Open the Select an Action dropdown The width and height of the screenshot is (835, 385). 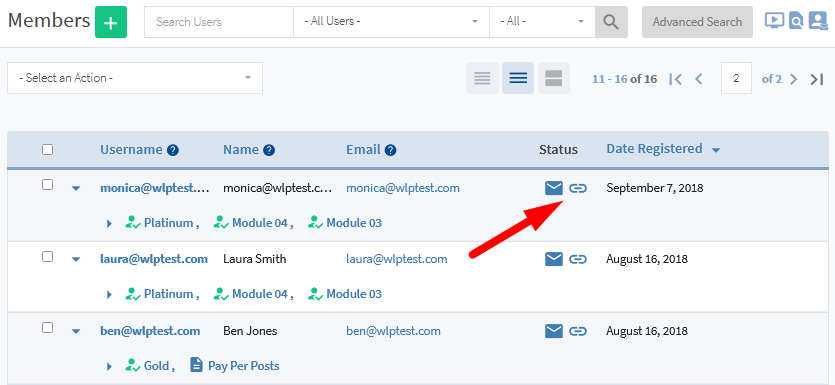point(135,78)
